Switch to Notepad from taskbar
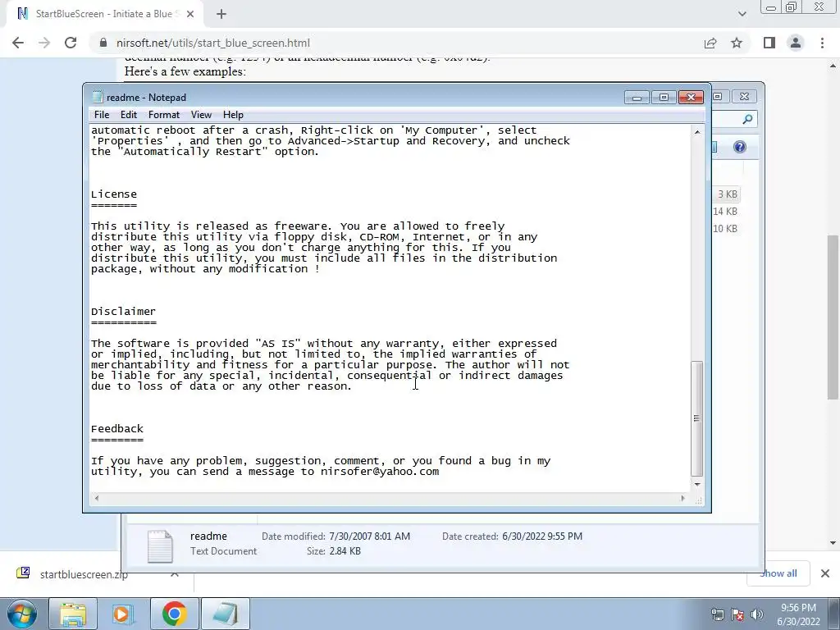Image resolution: width=840 pixels, height=630 pixels. [x=225, y=614]
